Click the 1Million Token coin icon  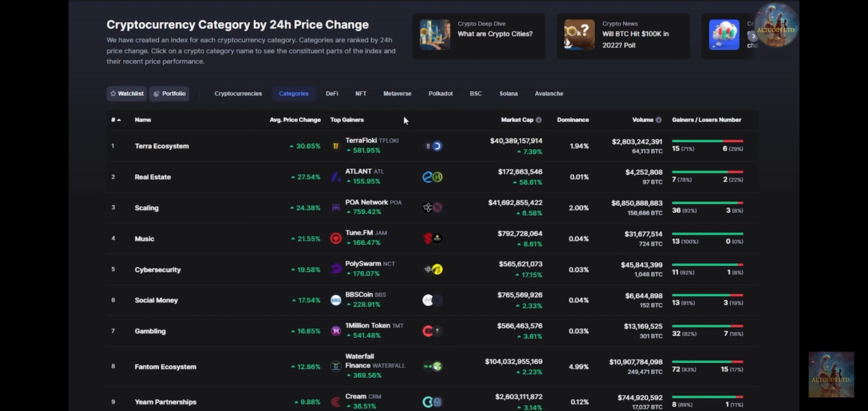[x=336, y=331]
